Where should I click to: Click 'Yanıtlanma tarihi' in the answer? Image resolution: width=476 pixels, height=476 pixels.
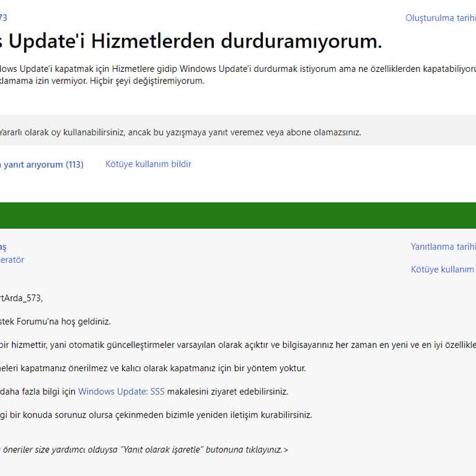click(443, 247)
